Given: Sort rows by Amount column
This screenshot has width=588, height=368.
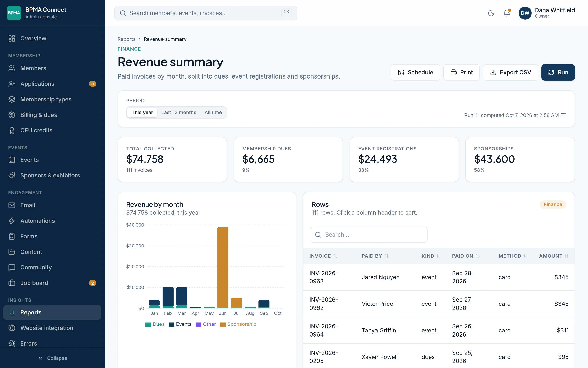Looking at the screenshot, I should pos(554,256).
